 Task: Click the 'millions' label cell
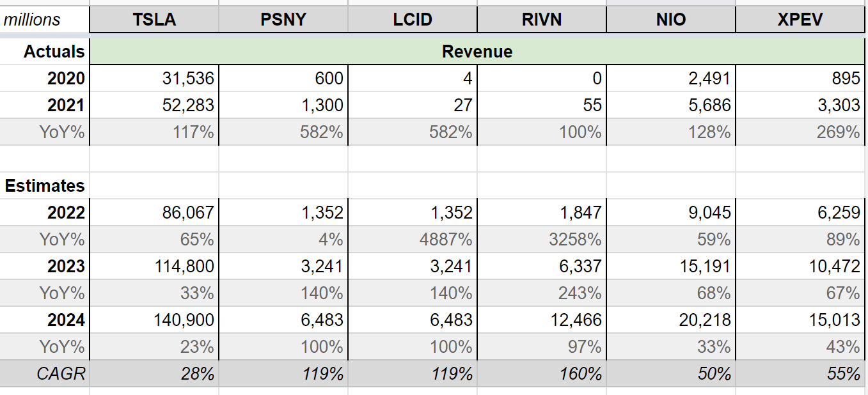tap(44, 20)
